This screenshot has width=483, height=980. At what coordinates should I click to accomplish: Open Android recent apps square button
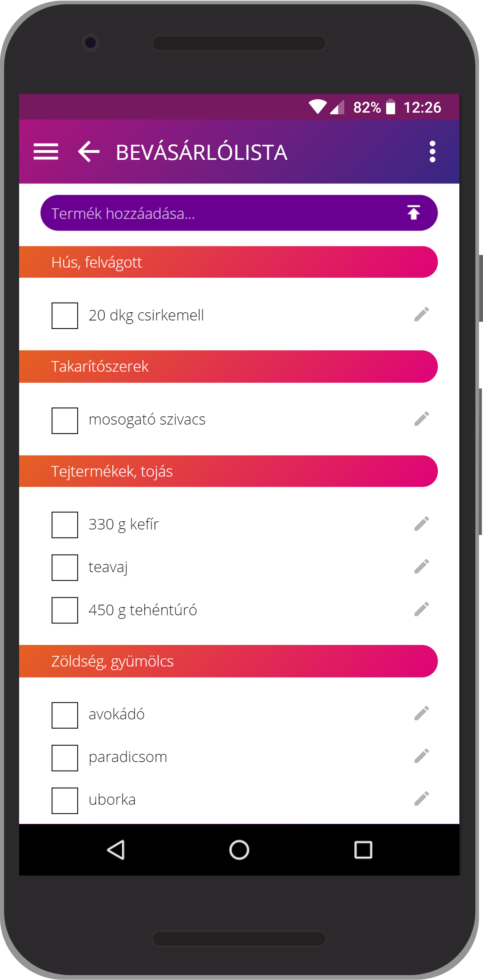coord(363,850)
